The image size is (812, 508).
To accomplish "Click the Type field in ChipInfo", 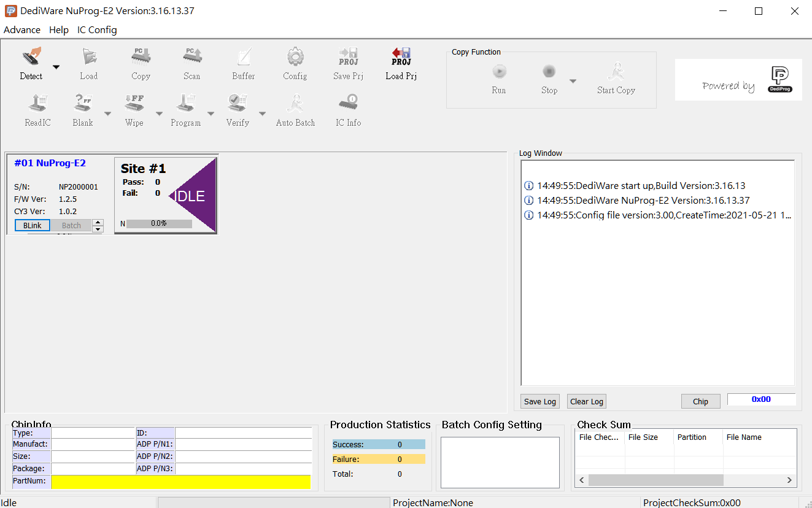I will click(92, 433).
